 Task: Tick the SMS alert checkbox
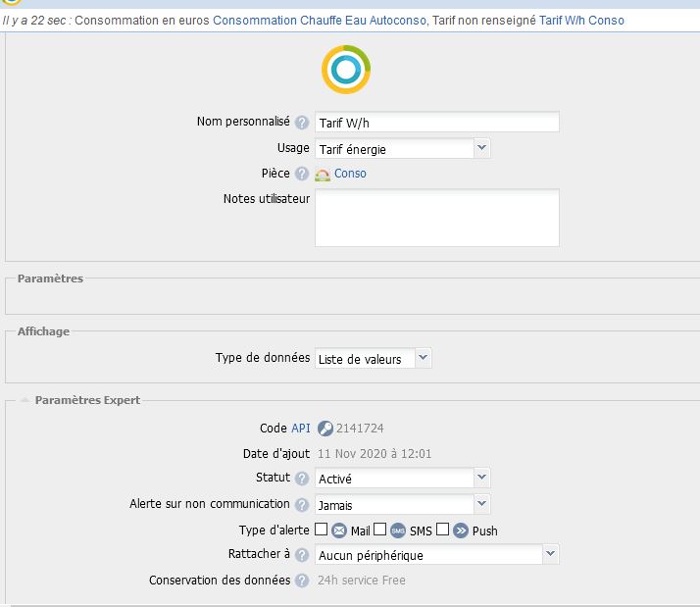380,530
